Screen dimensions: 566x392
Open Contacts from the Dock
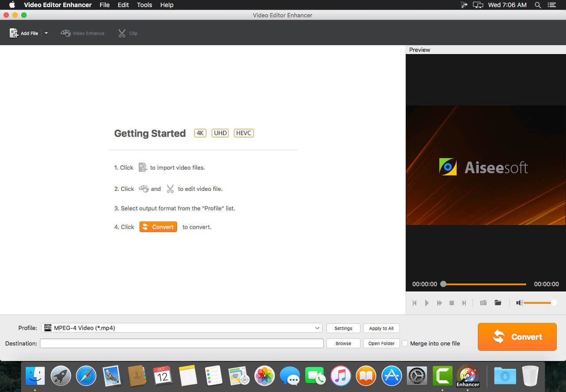[x=137, y=376]
